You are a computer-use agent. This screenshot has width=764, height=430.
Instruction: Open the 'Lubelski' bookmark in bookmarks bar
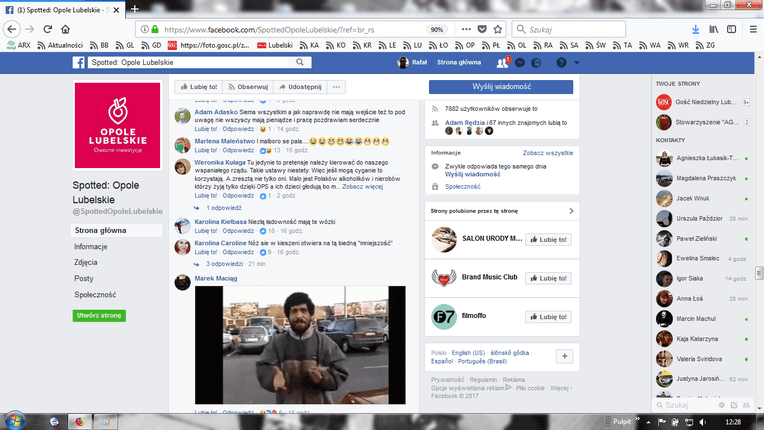[x=274, y=45]
